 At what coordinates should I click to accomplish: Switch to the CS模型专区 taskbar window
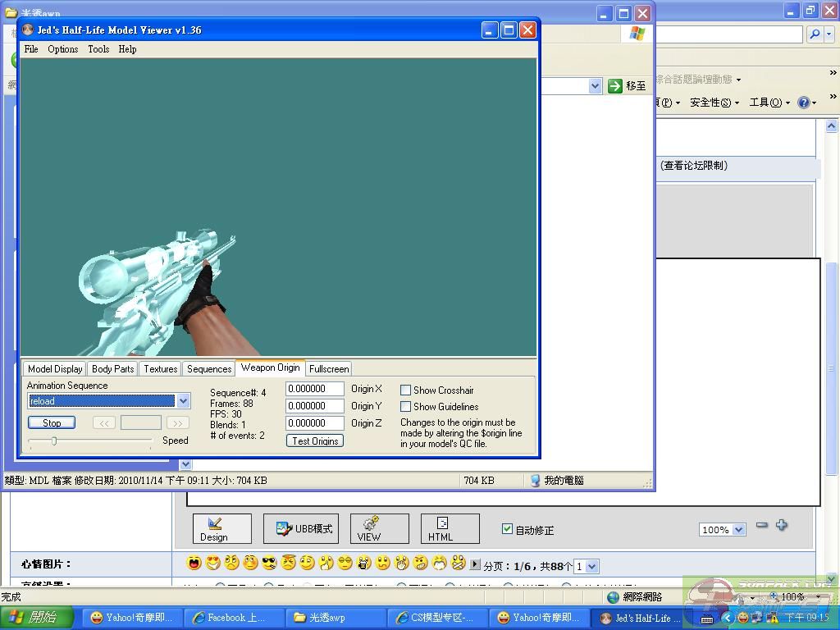(437, 618)
